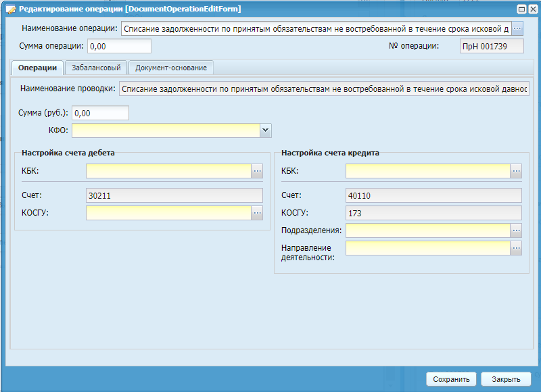Viewport: 541px width, 392px height.
Task: Expand the КФО dropdown list
Action: click(265, 130)
